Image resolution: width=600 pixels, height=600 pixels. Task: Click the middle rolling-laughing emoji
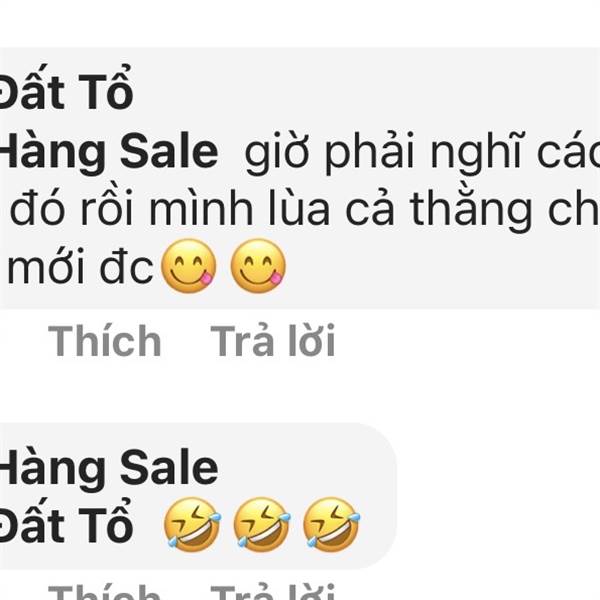click(x=262, y=524)
